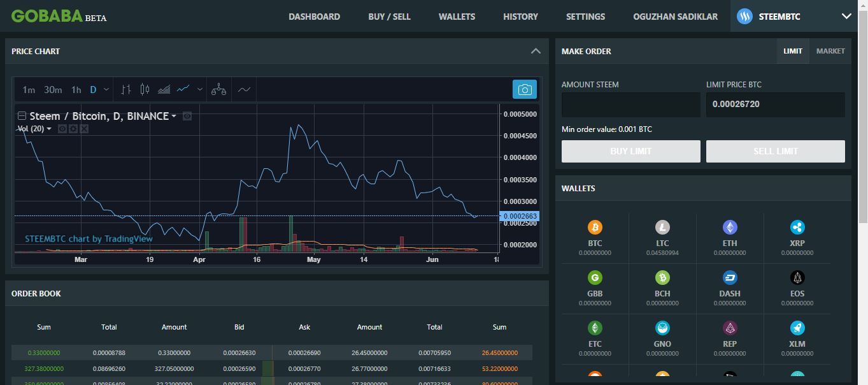
Task: Open the ETC wallet icon
Action: (x=595, y=328)
